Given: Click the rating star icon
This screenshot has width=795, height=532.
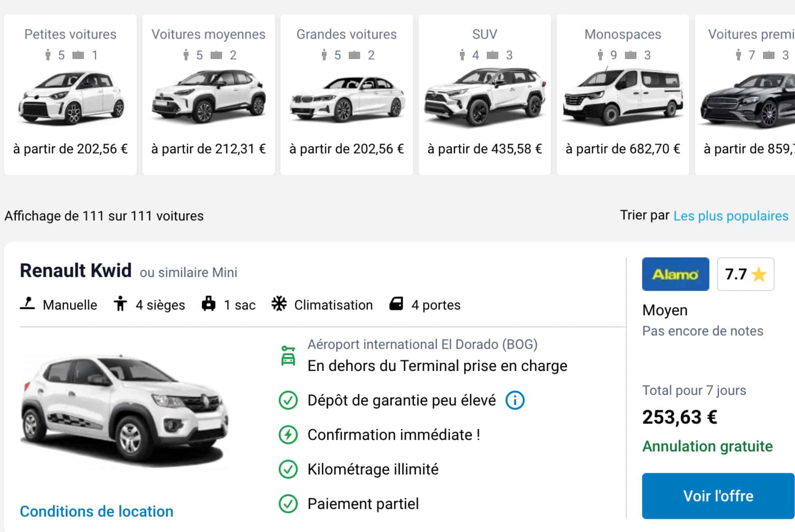Looking at the screenshot, I should (759, 274).
